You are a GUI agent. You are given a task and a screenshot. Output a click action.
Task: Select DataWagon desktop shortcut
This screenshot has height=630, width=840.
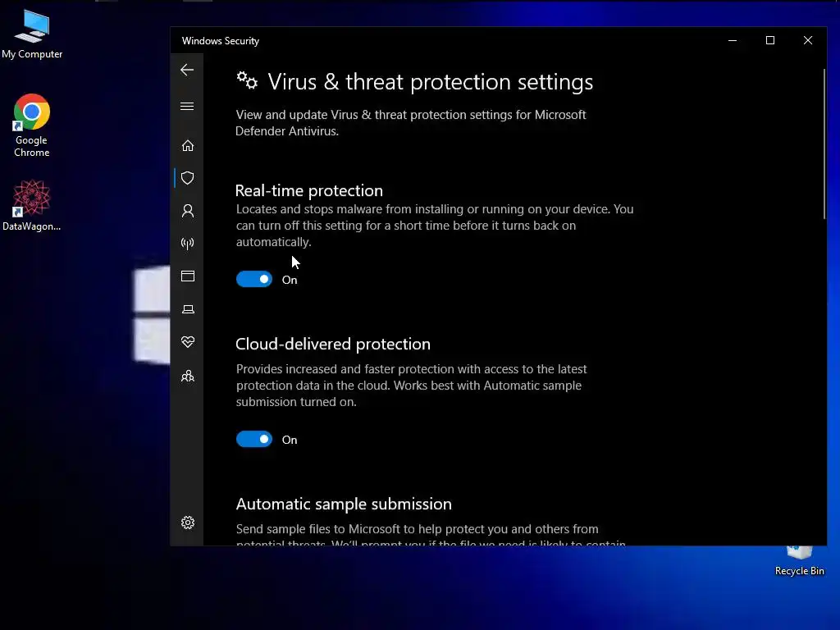click(32, 206)
